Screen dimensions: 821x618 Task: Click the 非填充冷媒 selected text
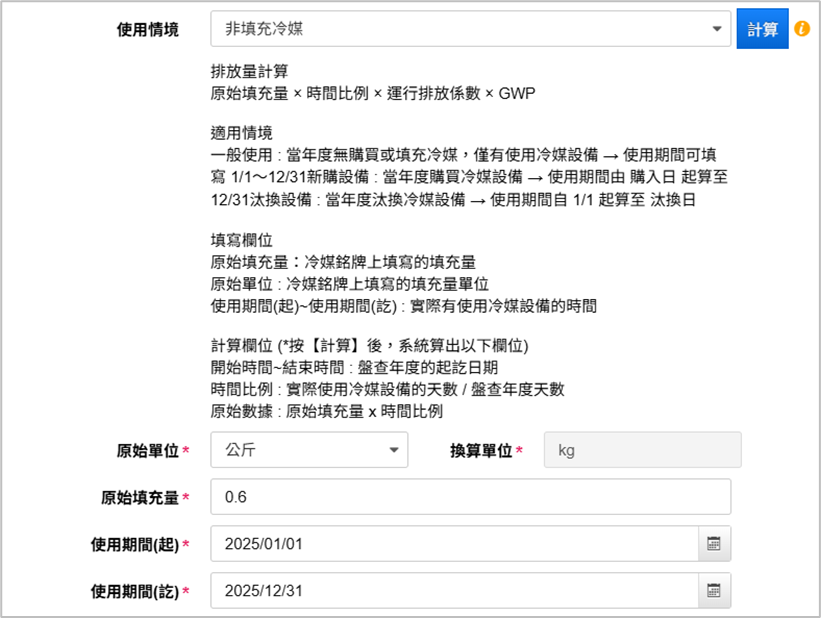(x=264, y=30)
